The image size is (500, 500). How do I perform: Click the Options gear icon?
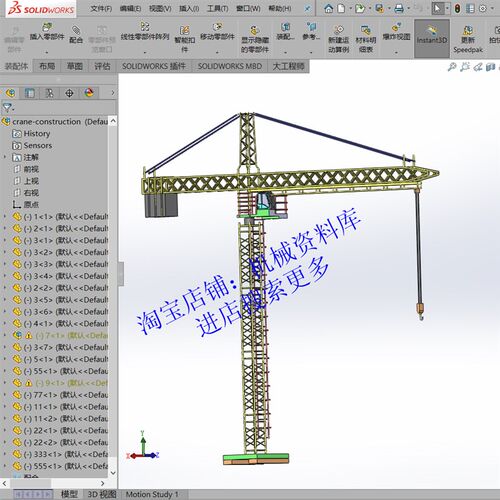[482, 9]
